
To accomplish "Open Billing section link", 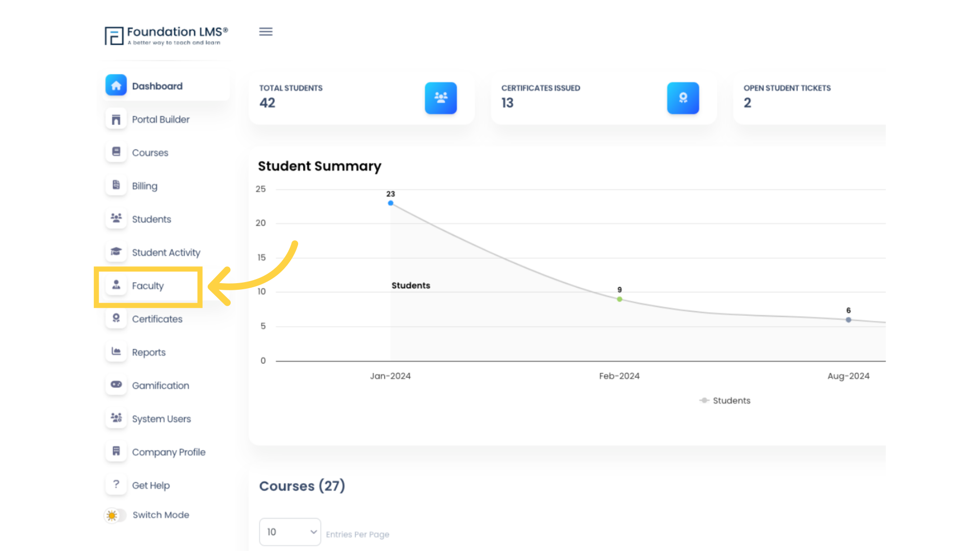I will pyautogui.click(x=145, y=186).
